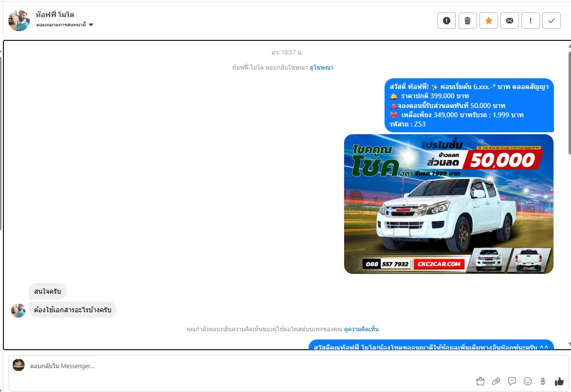Viewport: 571px width, 392px height.
Task: Open the ดูความคิดเห็น link
Action: 361,329
